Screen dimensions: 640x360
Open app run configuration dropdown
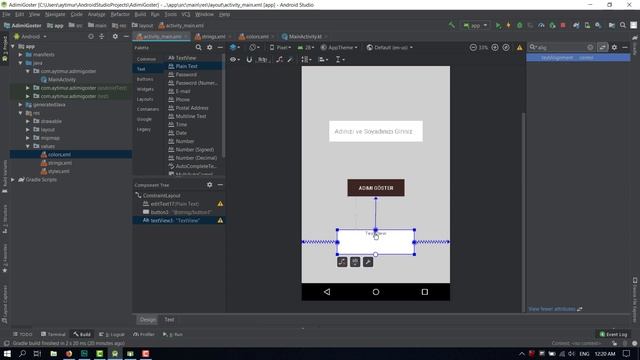[x=475, y=25]
